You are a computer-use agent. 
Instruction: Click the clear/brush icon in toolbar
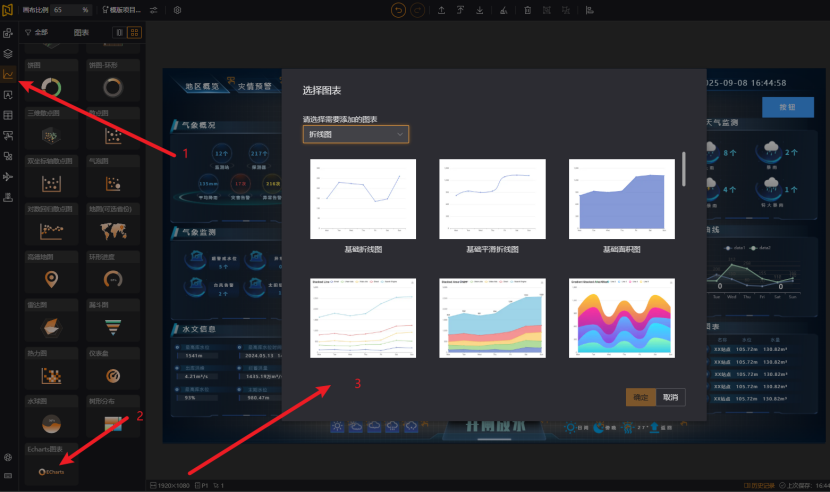(503, 10)
